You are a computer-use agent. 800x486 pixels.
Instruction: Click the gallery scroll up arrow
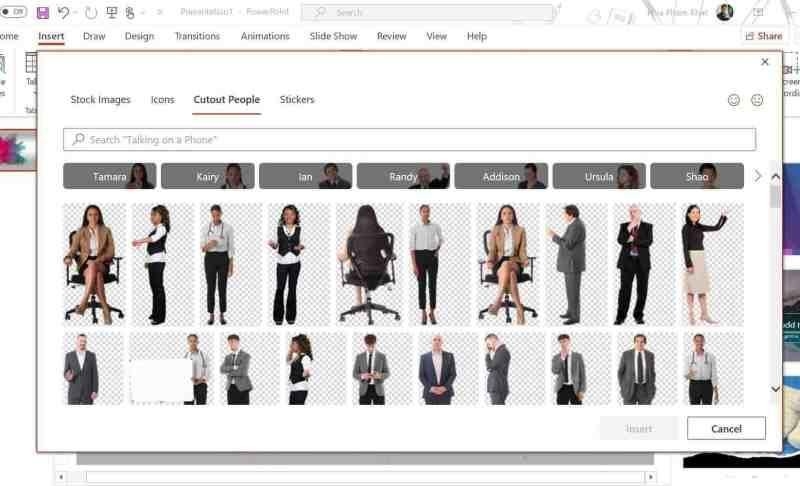pyautogui.click(x=776, y=176)
